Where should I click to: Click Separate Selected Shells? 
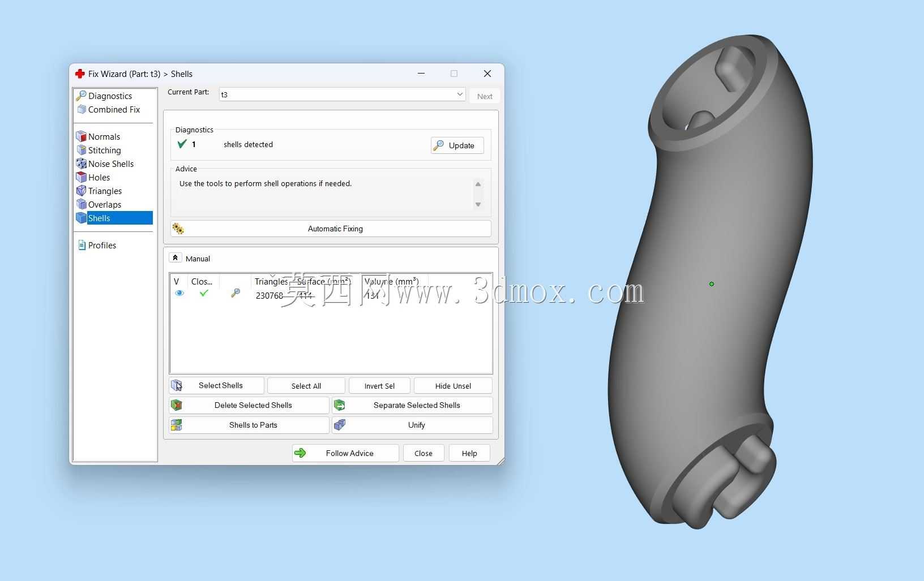coord(412,405)
